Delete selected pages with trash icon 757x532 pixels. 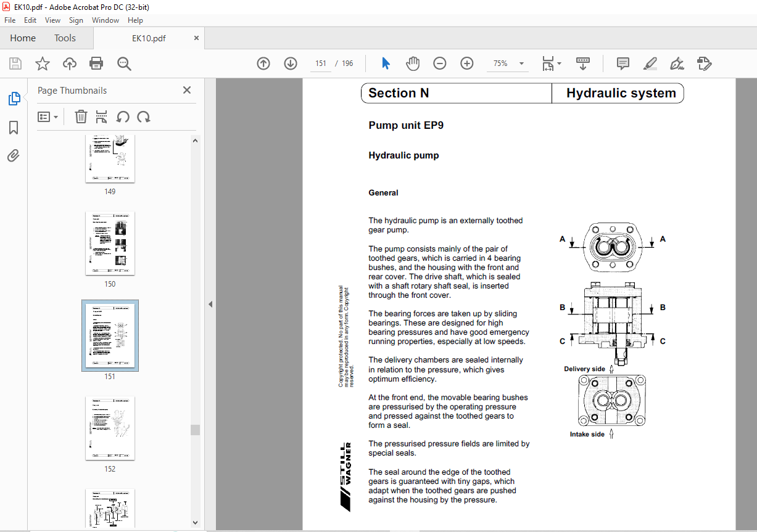[x=81, y=117]
